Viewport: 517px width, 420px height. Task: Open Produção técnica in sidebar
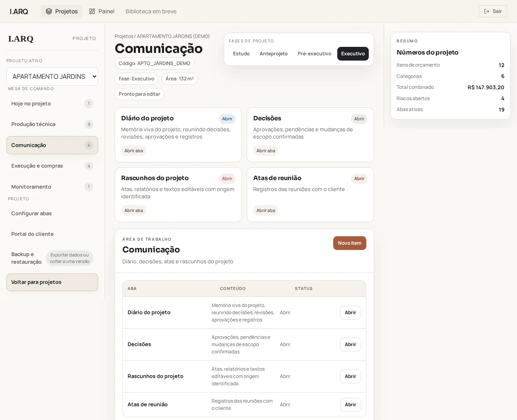click(52, 124)
